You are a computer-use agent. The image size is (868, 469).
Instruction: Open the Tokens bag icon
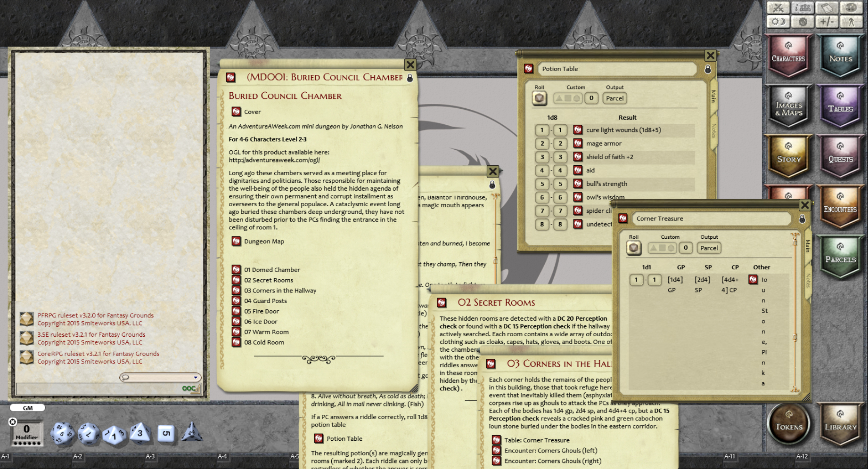pyautogui.click(x=788, y=423)
